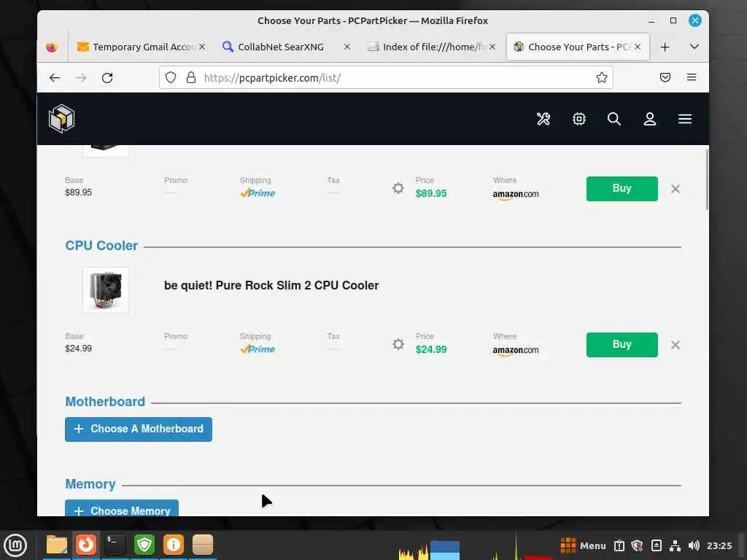Click the CPU Cooler section heading
The image size is (747, 560).
(x=101, y=246)
